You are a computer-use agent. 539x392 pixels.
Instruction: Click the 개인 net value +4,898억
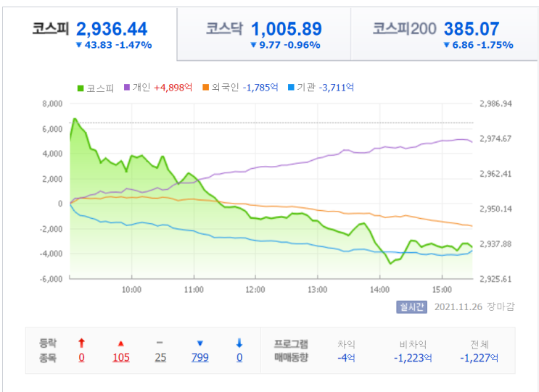click(173, 88)
